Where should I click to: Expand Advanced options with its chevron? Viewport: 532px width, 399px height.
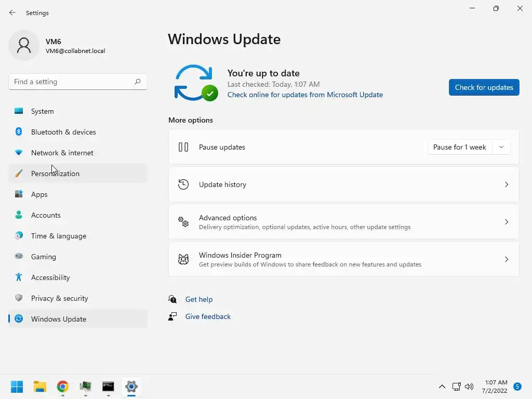tap(506, 222)
